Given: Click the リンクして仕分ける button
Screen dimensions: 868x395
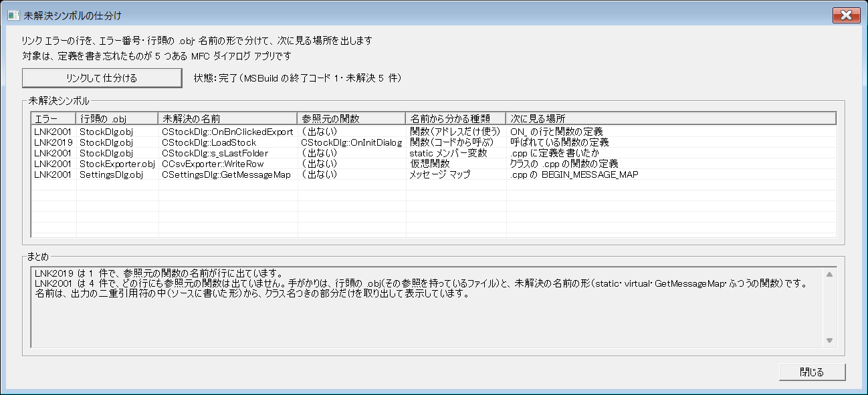Looking at the screenshot, I should pyautogui.click(x=102, y=78).
